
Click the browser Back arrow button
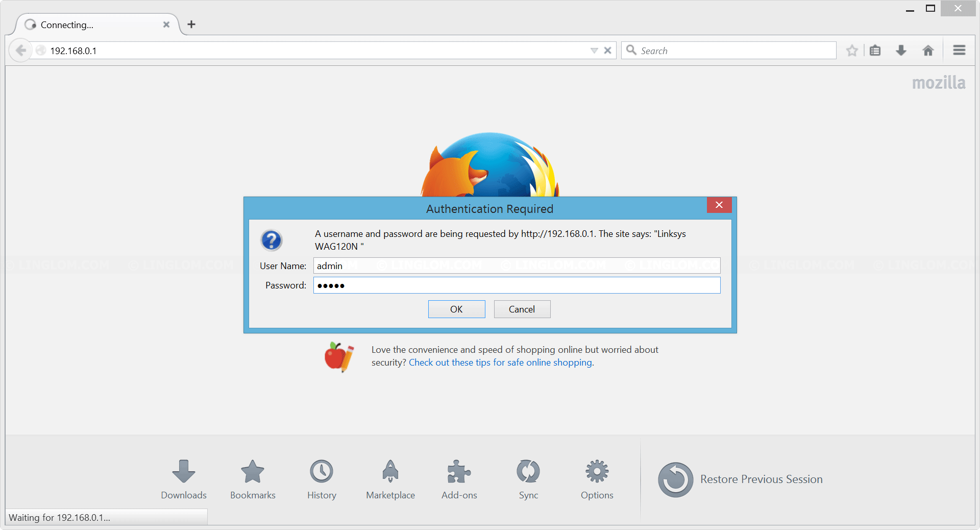click(20, 51)
